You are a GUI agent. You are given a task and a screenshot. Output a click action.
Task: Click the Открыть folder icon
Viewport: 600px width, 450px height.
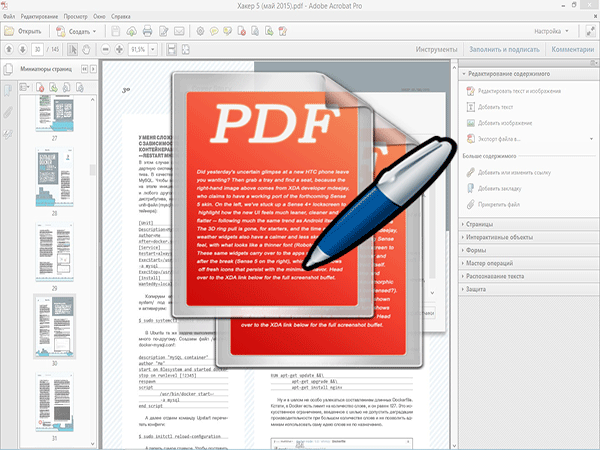tap(9, 31)
